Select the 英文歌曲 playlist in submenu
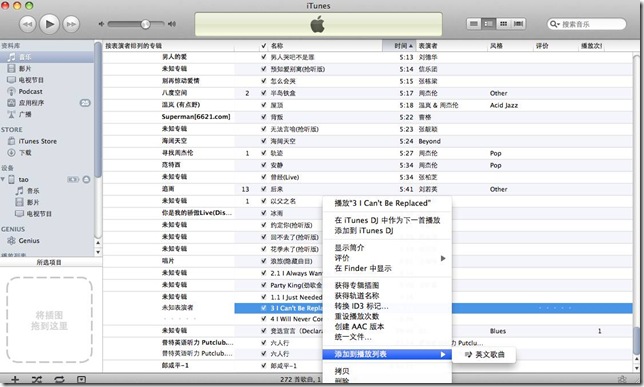644x387 pixels. pos(484,355)
